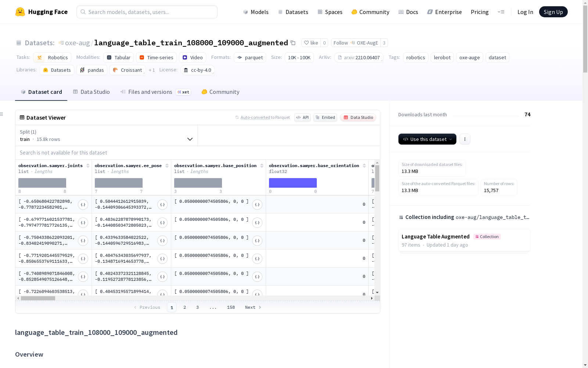The image size is (588, 368).
Task: Open the API button in Dataset Viewer
Action: (302, 117)
